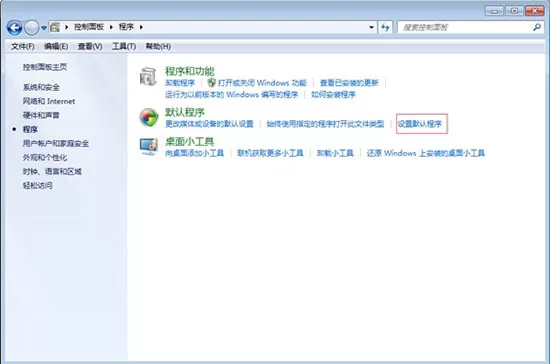Select 程序 in the sidebar
This screenshot has width=550, height=364.
(30, 129)
